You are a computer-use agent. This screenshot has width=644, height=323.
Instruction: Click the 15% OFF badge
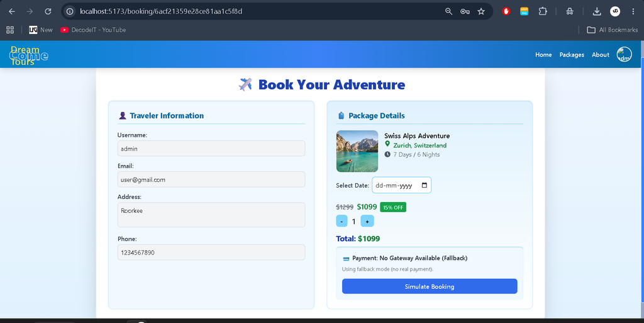coord(393,208)
